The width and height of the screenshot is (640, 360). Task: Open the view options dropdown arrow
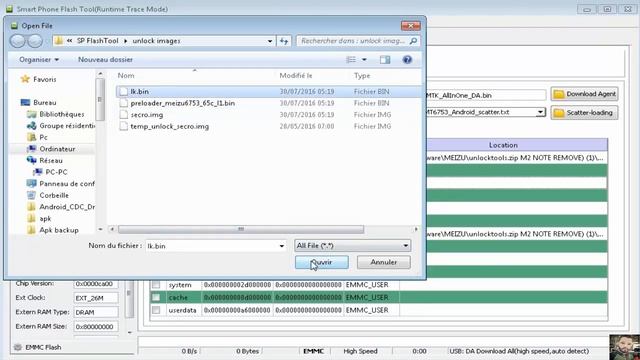click(x=364, y=60)
